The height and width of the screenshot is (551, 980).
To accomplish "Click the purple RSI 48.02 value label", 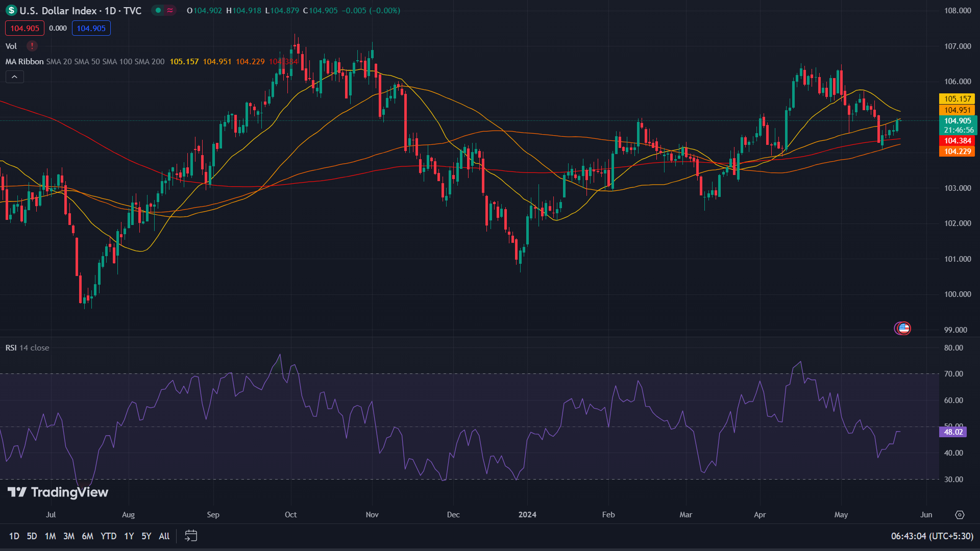I will click(953, 432).
